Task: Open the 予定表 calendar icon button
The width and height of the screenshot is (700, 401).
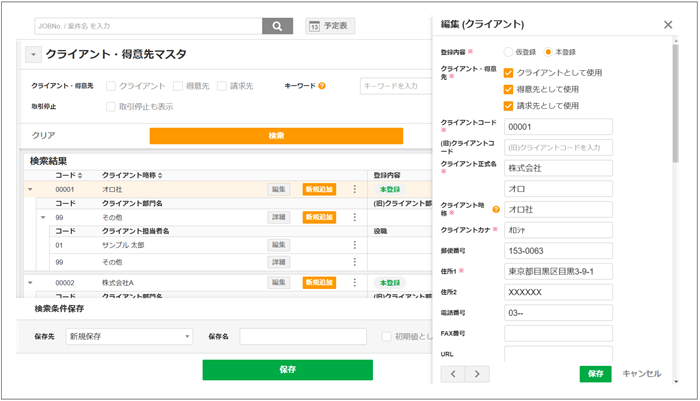Action: pyautogui.click(x=331, y=26)
